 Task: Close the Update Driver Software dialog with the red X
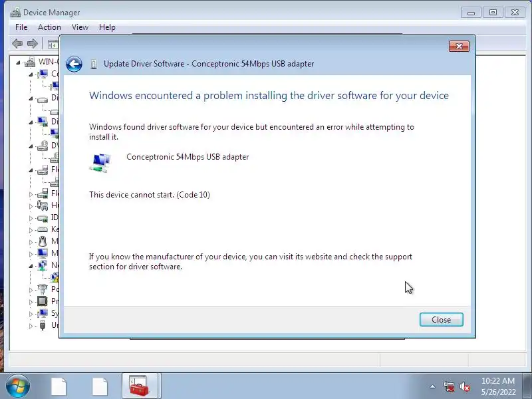pyautogui.click(x=459, y=46)
